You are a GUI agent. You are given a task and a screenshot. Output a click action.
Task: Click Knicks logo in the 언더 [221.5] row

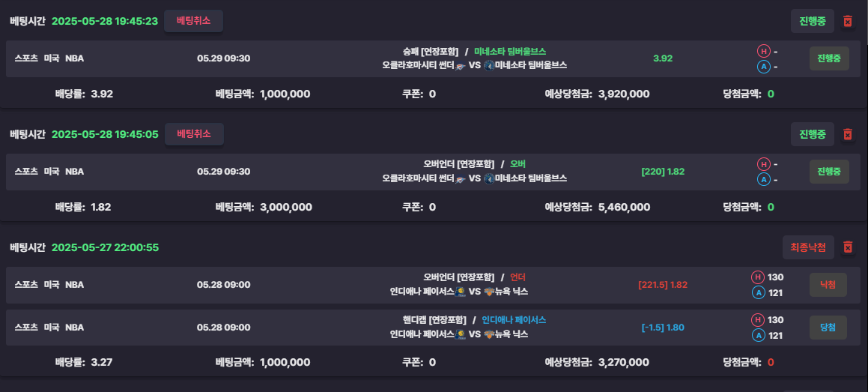click(488, 292)
